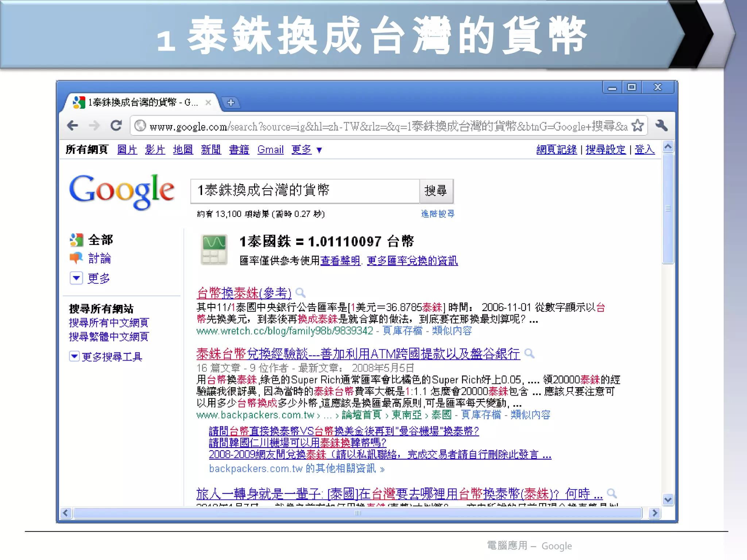
Task: Open the wrench settings menu
Action: click(661, 126)
